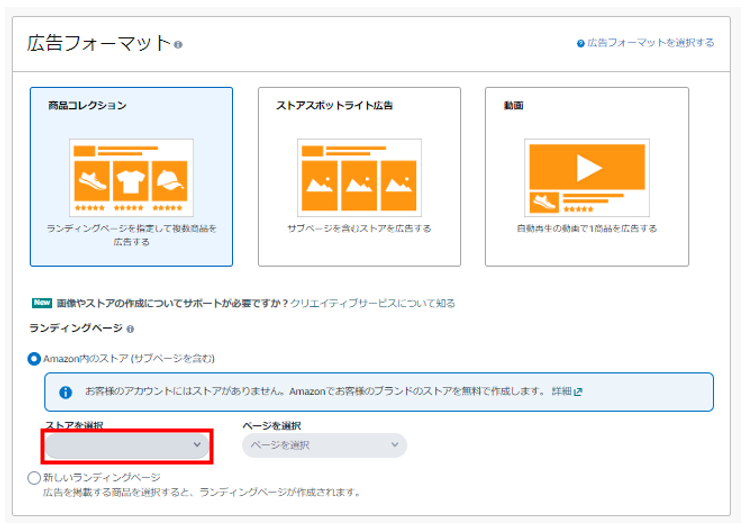Select the Amazon内のストア radio button

pos(34,359)
